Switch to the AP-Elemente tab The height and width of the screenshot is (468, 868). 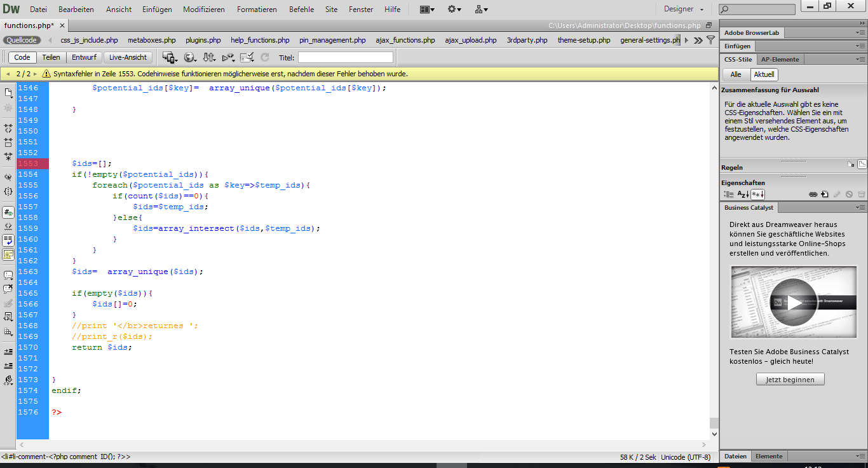tap(780, 59)
